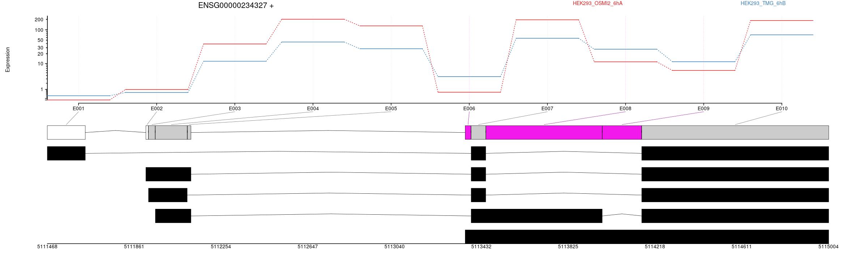Screen dimensions: 868x253
Task: Select exon bin label E008
Action: coord(625,108)
